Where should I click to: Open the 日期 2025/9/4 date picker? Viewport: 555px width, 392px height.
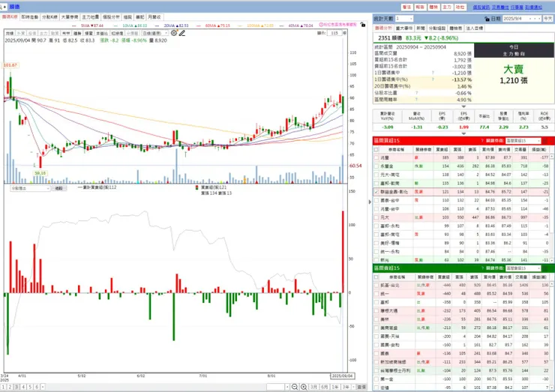point(522,19)
